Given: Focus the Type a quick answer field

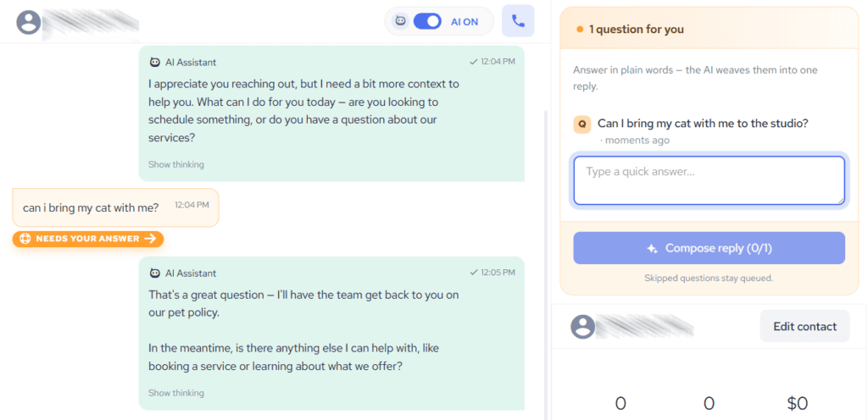Looking at the screenshot, I should 709,180.
